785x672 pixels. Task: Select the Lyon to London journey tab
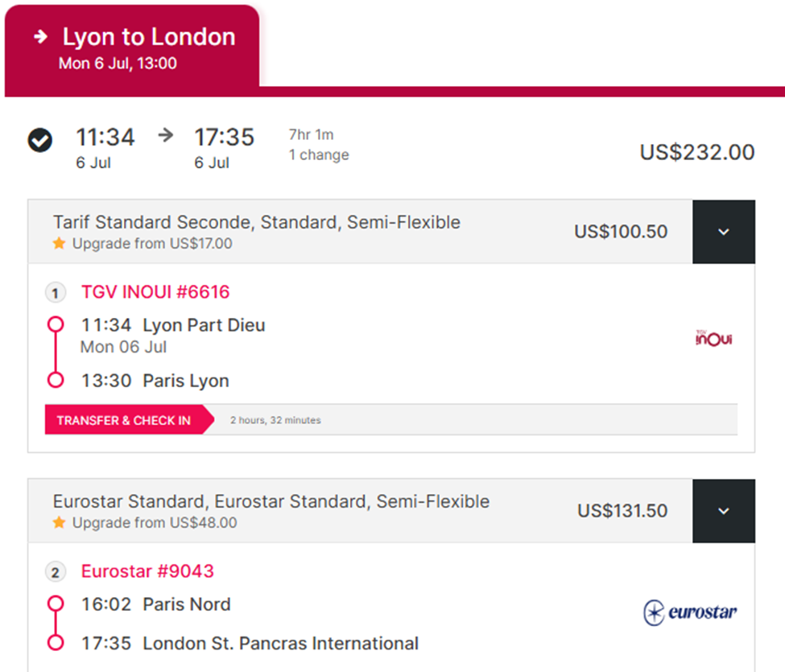point(132,48)
